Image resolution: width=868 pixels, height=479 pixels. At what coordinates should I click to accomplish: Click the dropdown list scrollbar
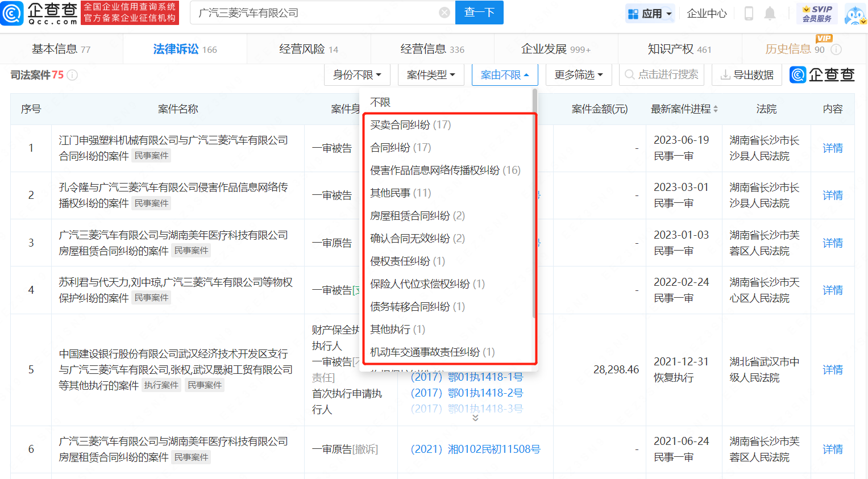click(534, 203)
